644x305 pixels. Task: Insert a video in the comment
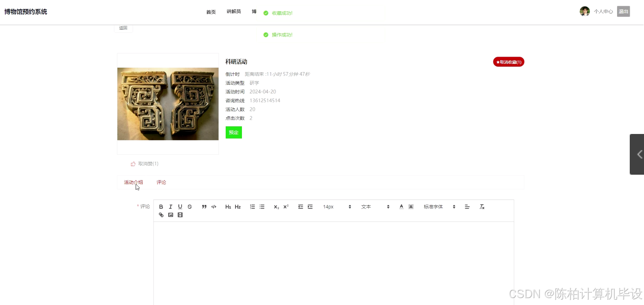coord(180,215)
